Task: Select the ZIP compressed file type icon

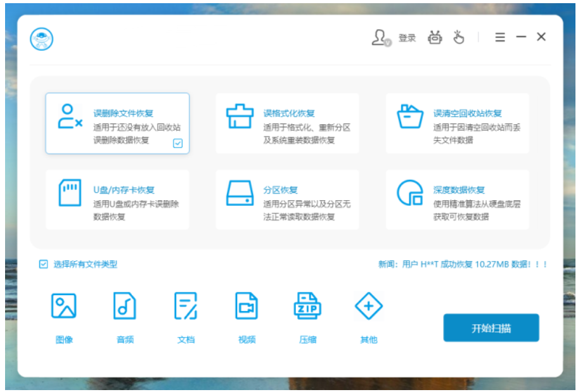Action: (307, 306)
